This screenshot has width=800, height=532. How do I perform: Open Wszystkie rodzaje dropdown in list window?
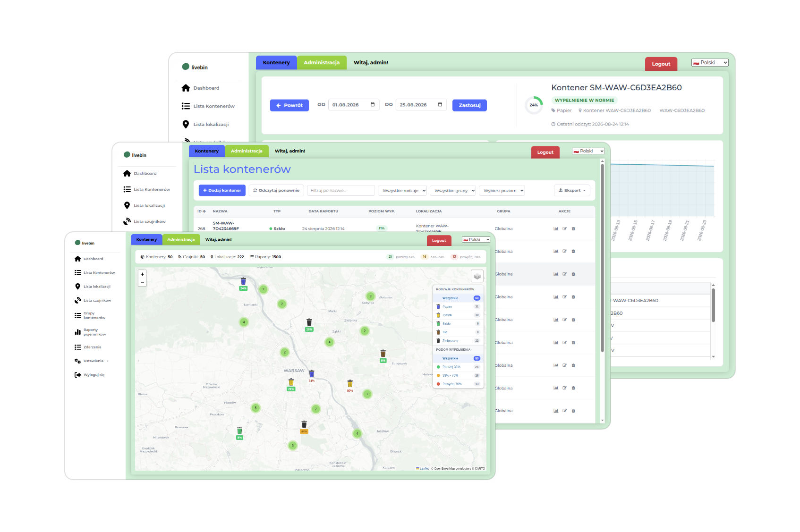coord(402,190)
